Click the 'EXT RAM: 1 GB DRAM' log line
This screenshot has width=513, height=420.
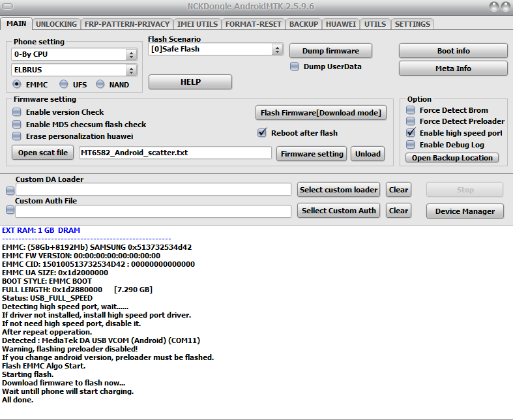click(x=41, y=230)
